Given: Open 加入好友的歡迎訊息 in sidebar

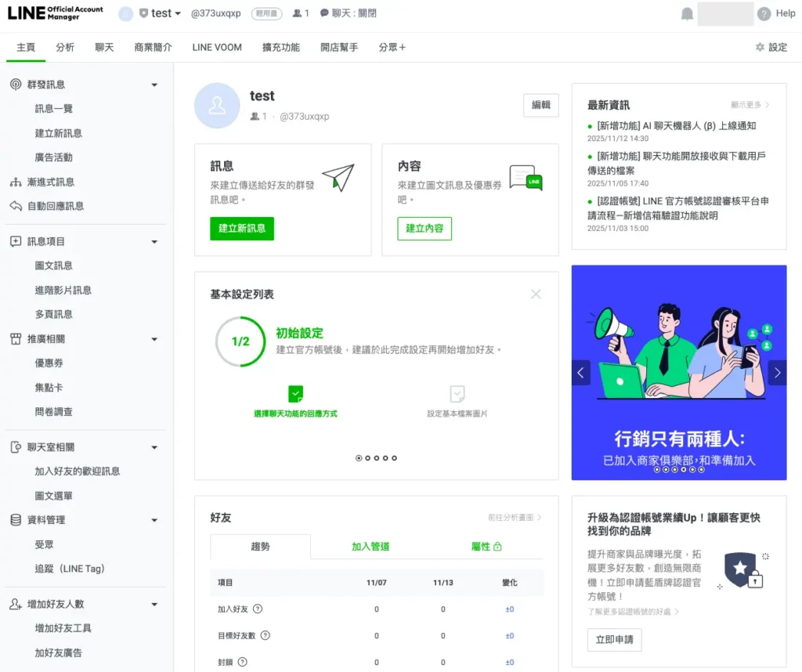Looking at the screenshot, I should 78,471.
